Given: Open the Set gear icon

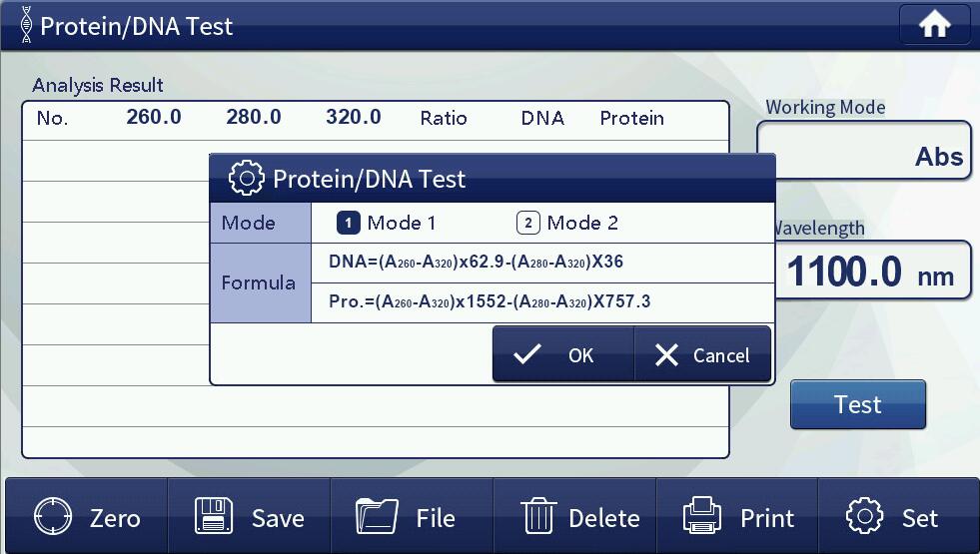Looking at the screenshot, I should (x=864, y=517).
